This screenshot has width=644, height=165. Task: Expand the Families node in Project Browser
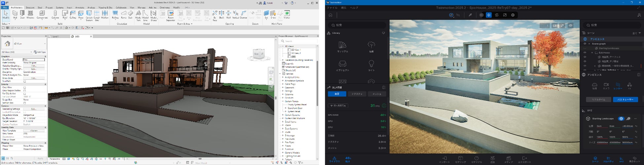[280, 74]
